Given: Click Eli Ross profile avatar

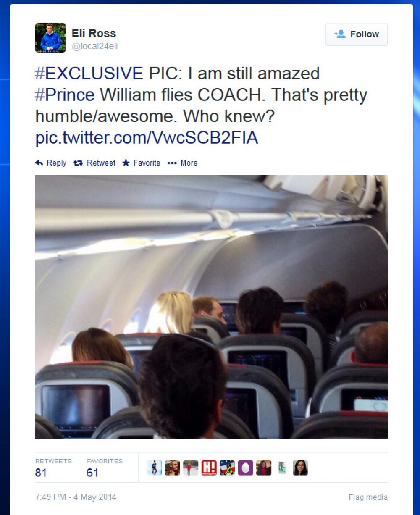Looking at the screenshot, I should [x=50, y=38].
